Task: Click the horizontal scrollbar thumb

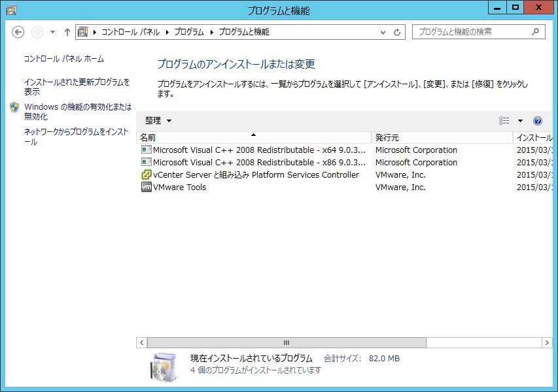Action: (x=287, y=342)
